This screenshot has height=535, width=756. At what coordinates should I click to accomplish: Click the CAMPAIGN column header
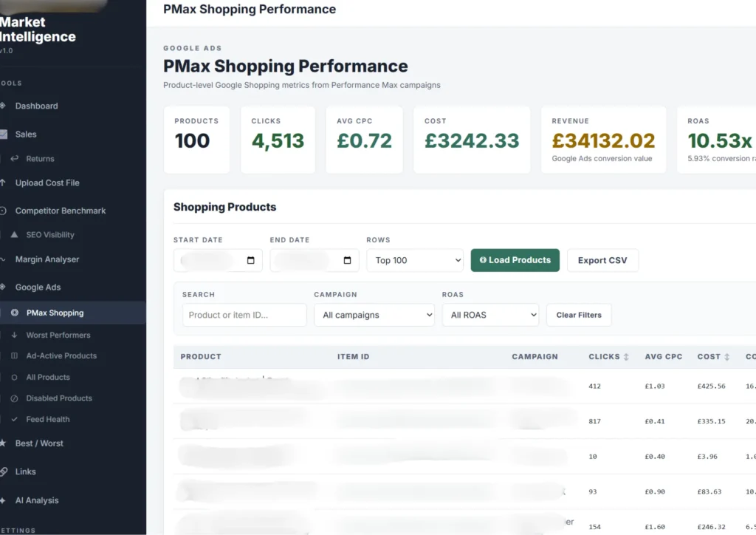tap(535, 357)
